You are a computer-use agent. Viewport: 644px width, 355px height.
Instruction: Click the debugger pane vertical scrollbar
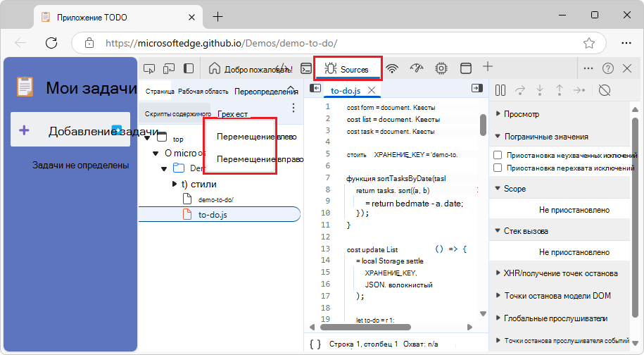coord(635,218)
